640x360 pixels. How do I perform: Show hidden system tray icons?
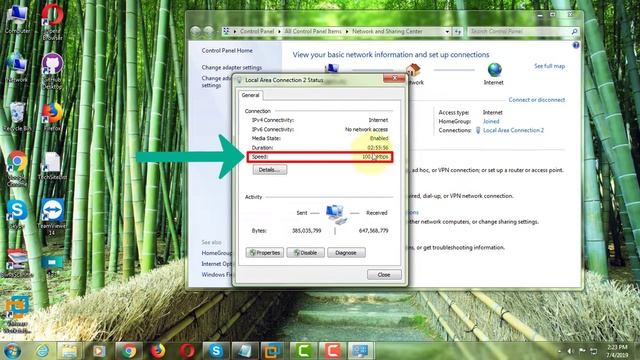click(x=559, y=351)
